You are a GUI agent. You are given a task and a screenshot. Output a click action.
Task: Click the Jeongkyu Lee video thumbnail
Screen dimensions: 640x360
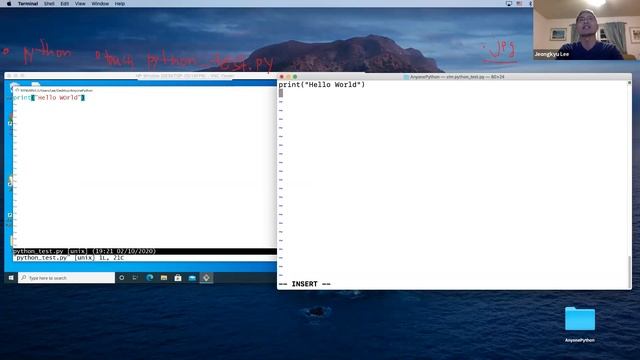pos(587,30)
